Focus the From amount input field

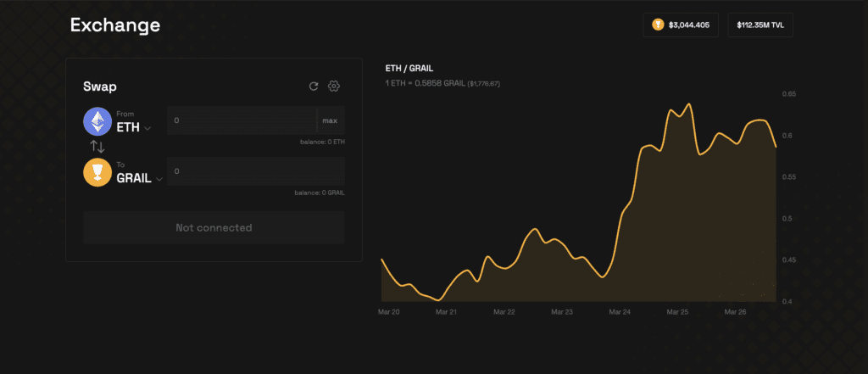tap(242, 120)
